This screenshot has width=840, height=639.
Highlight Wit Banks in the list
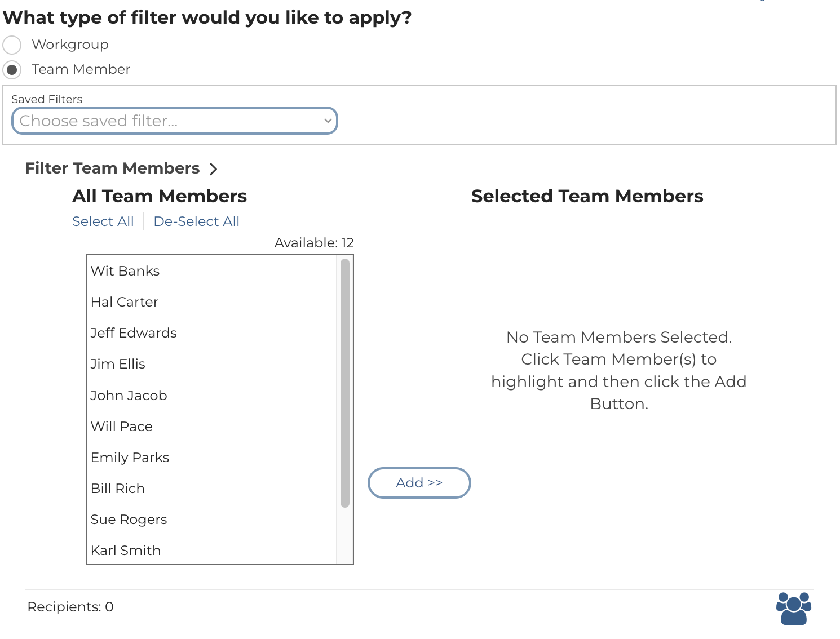pos(125,271)
